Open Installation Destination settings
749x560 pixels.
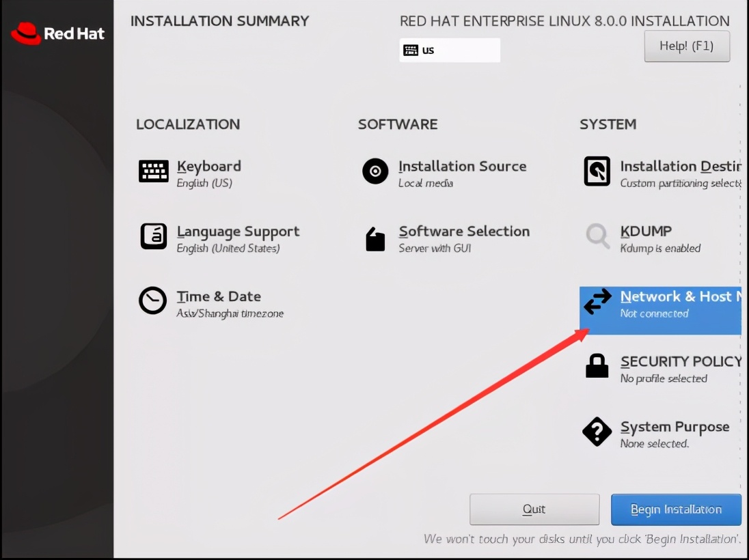pyautogui.click(x=681, y=166)
